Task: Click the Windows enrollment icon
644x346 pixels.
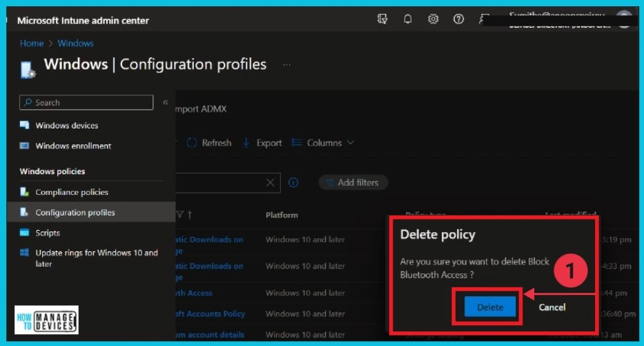Action: [25, 146]
